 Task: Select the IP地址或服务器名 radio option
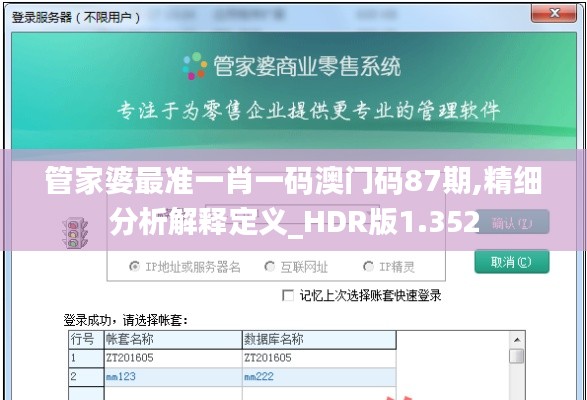pyautogui.click(x=134, y=266)
